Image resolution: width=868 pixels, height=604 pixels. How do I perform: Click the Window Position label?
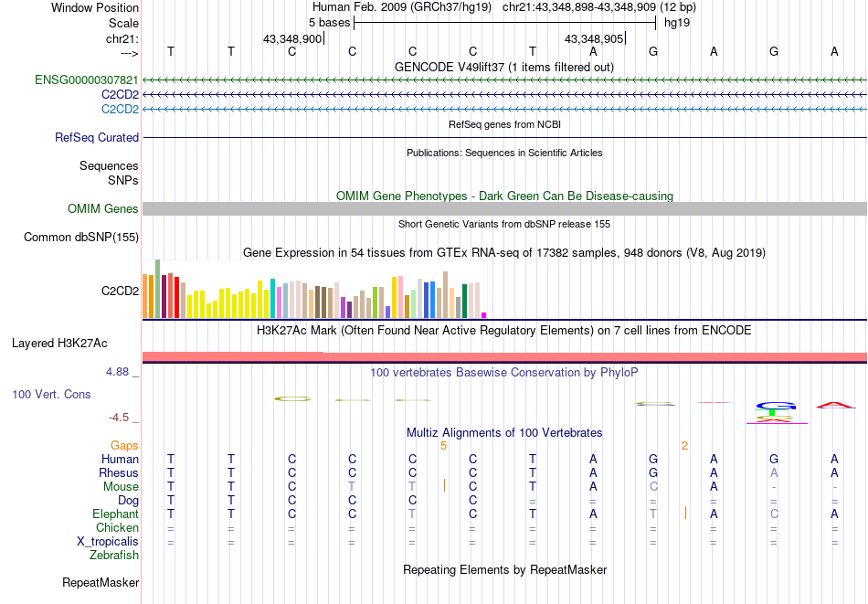[x=95, y=7]
